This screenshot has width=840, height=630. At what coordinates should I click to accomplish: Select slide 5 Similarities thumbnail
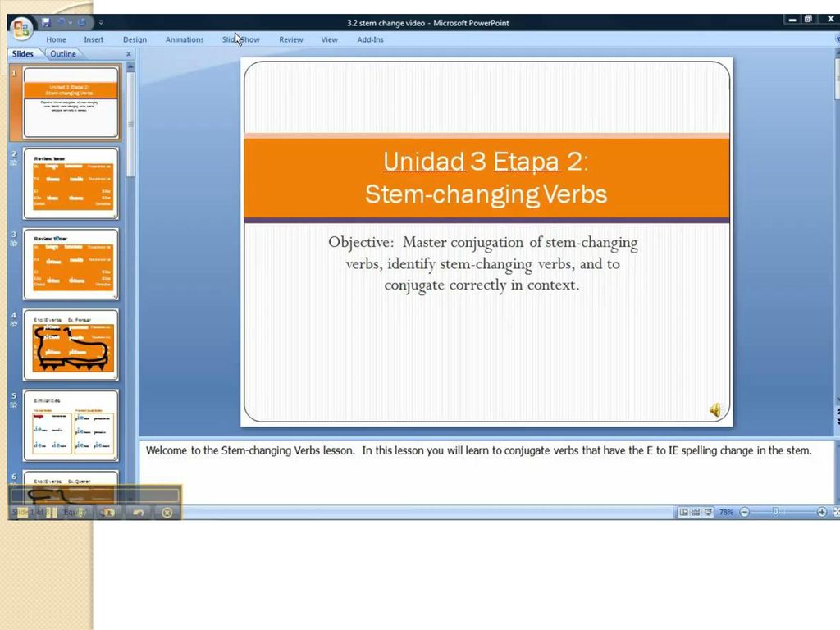click(x=71, y=426)
